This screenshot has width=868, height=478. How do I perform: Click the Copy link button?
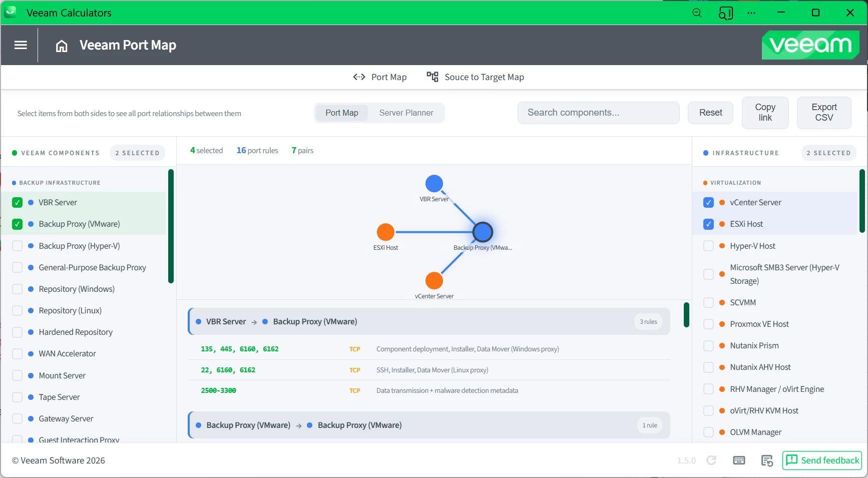pyautogui.click(x=765, y=113)
